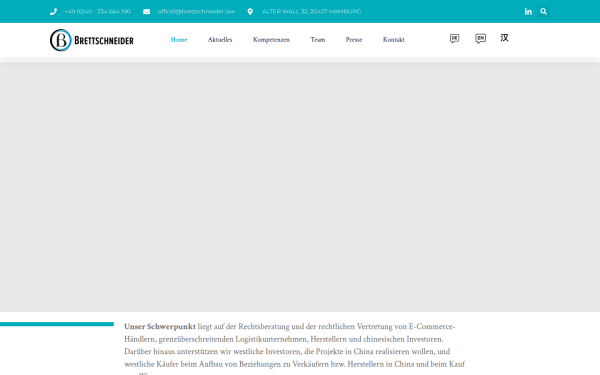600x375 pixels.
Task: Click the map pin location icon
Action: [250, 11]
